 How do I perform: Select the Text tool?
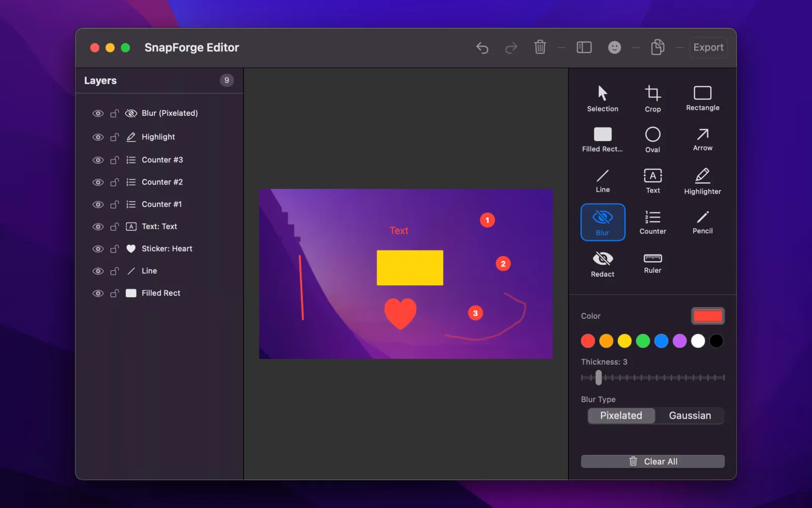653,181
